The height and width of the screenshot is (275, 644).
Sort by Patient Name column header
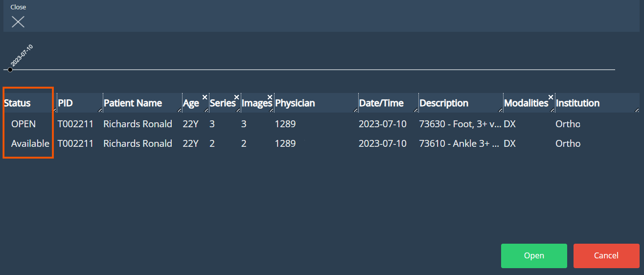(x=133, y=103)
